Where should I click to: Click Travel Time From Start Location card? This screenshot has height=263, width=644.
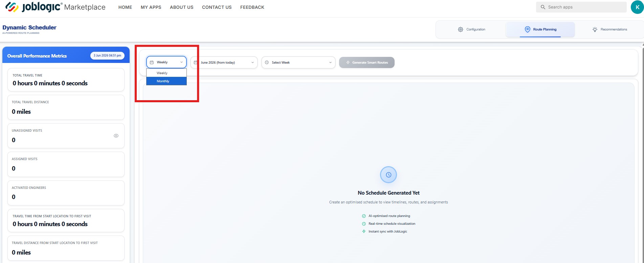(66, 221)
